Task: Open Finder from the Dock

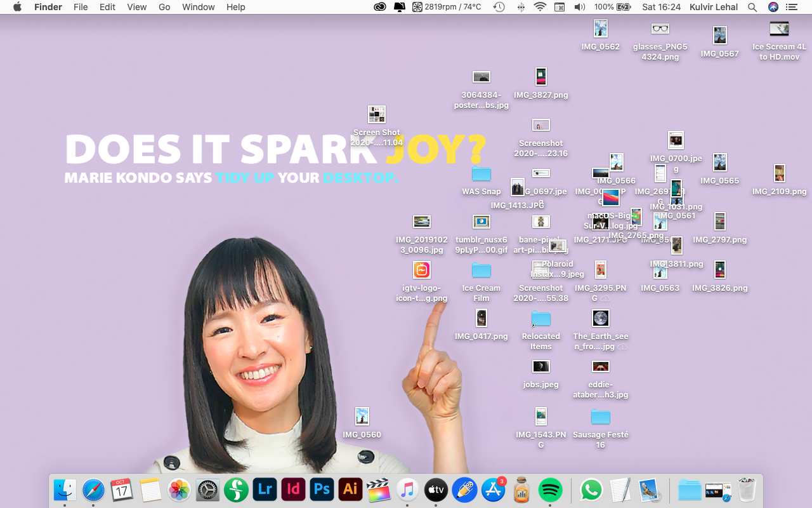Action: pos(65,490)
